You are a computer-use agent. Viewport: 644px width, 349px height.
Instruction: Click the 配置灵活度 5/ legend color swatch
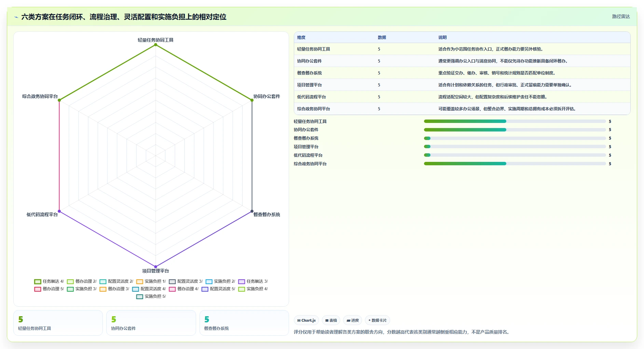(x=205, y=289)
